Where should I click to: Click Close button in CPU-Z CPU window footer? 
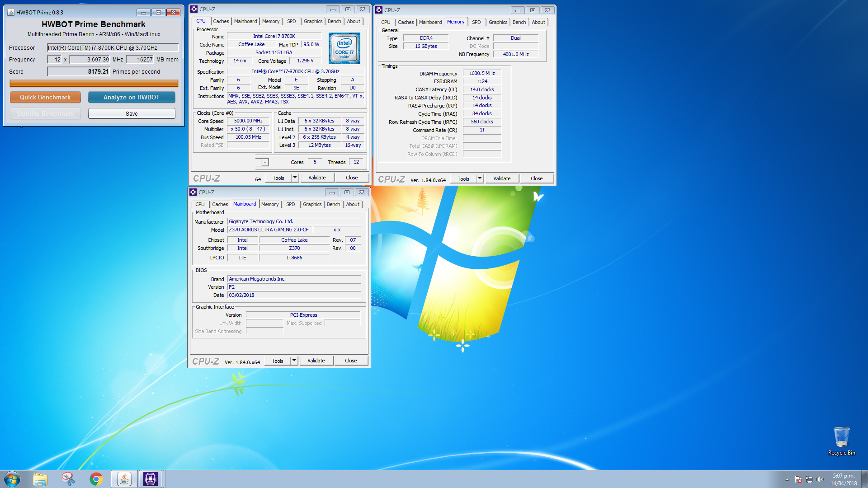(352, 178)
